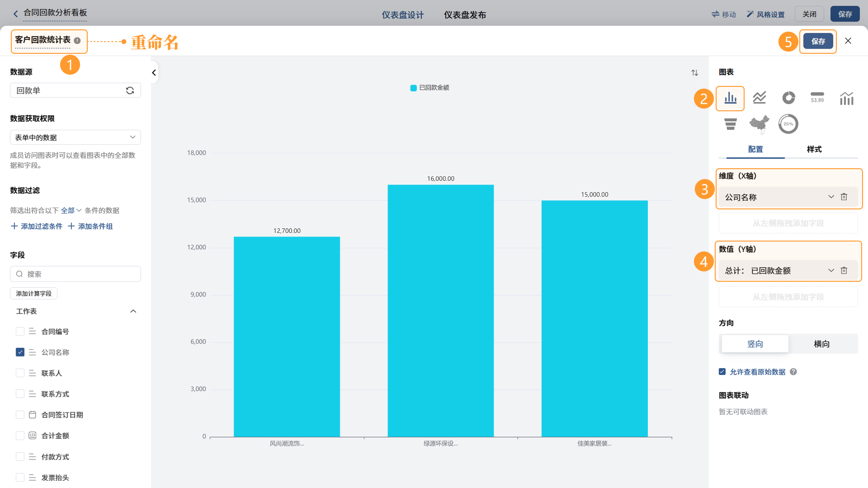Click the 关闭 button in header
This screenshot has width=868, height=488.
point(809,14)
